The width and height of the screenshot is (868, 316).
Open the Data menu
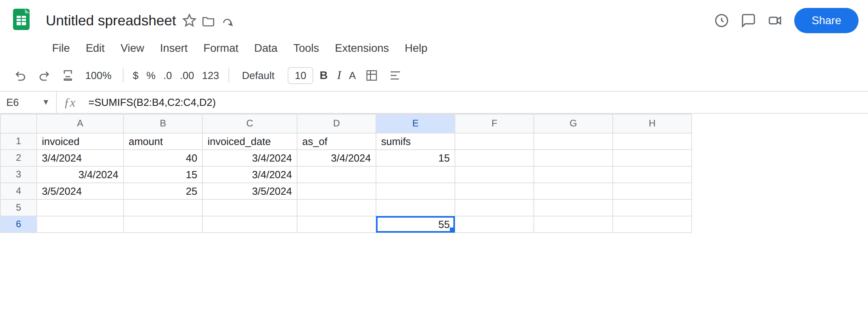pos(266,48)
